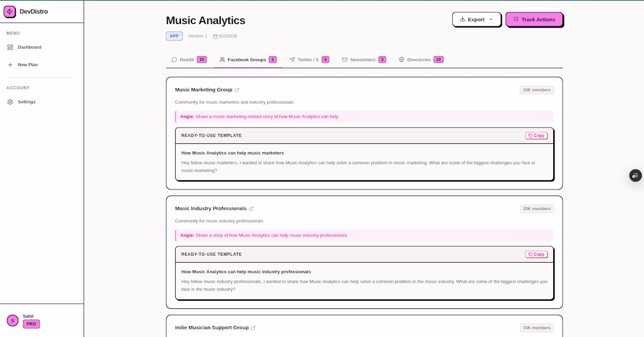Screen dimensions: 644x337
Task: Switch to the Directories tab
Action: coord(421,60)
